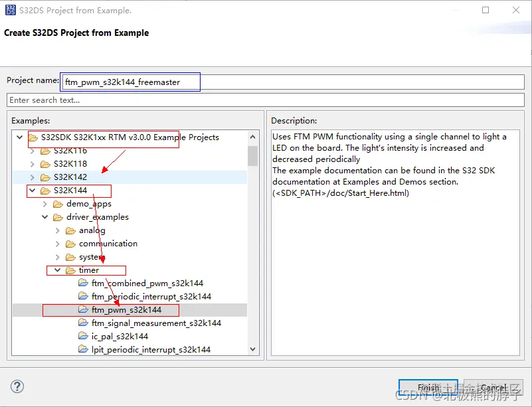Select the ftm_signal_measurement_s32k144 example
Image resolution: width=532 pixels, height=407 pixels.
pos(156,323)
